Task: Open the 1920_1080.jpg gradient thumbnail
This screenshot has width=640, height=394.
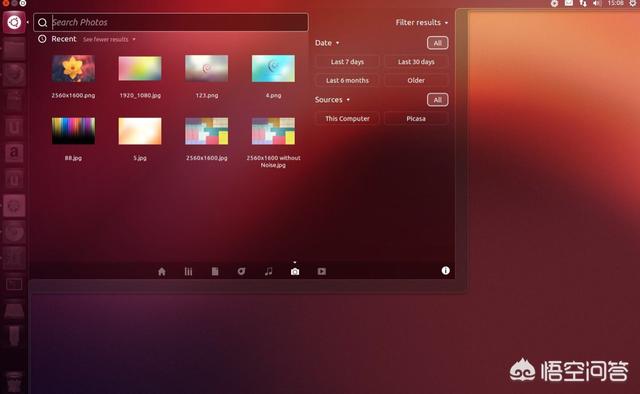Action: (x=140, y=69)
